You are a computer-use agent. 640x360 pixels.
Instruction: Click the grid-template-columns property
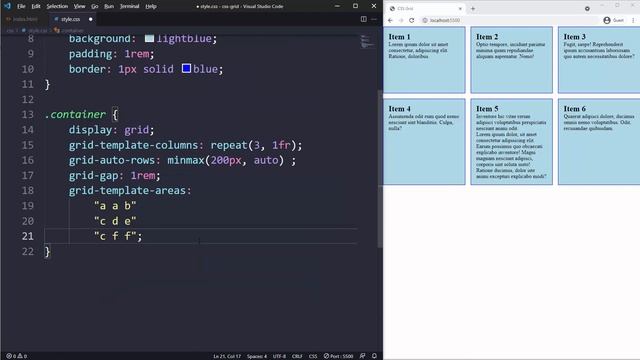click(133, 145)
